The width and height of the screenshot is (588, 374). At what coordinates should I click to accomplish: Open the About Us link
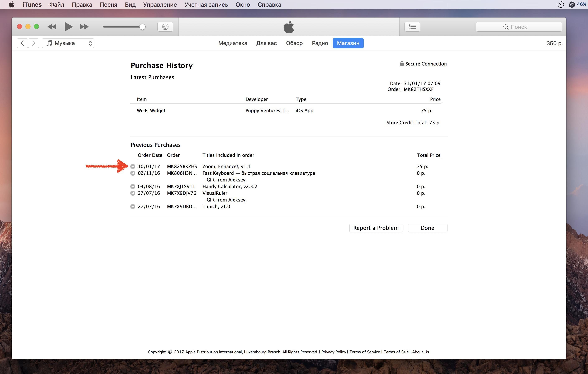421,352
